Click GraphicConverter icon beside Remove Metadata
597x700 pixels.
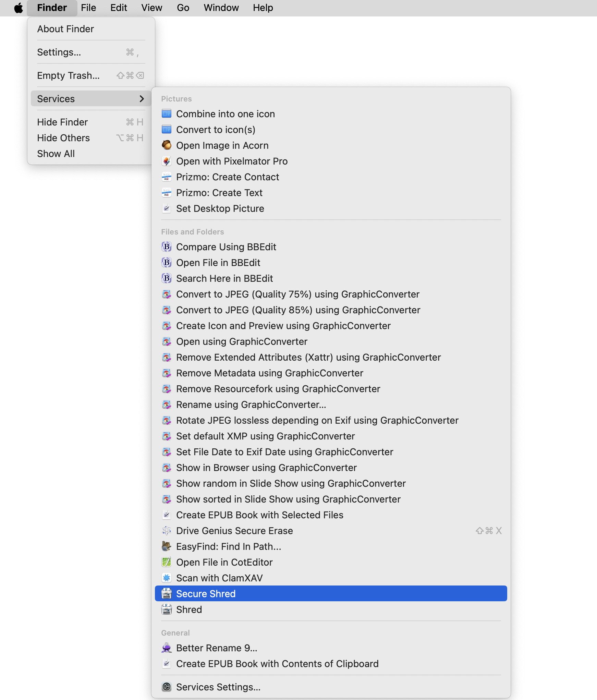pyautogui.click(x=167, y=373)
